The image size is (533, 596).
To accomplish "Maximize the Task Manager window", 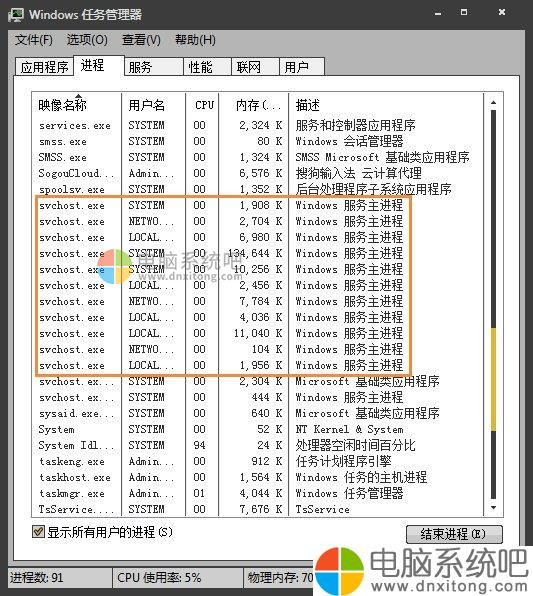I will 464,13.
